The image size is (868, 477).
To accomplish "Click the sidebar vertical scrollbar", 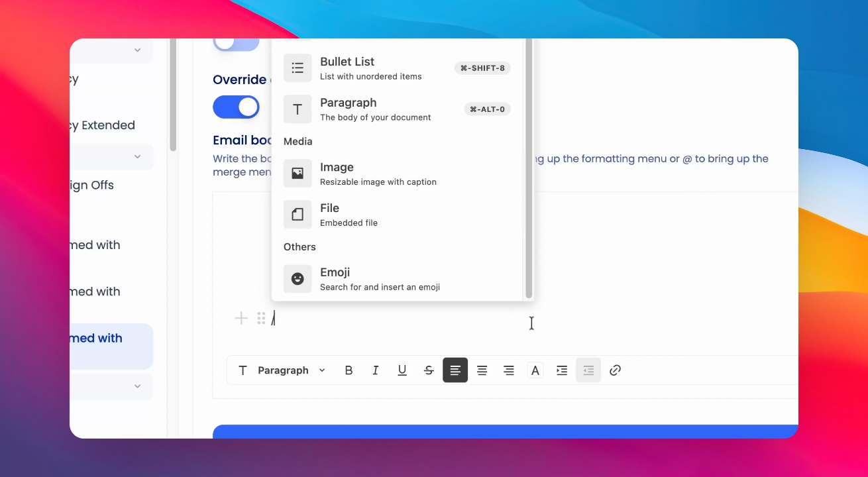I will pyautogui.click(x=173, y=95).
